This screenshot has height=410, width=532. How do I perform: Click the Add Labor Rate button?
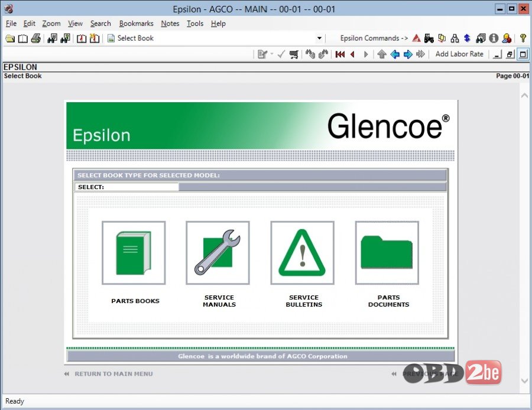pos(459,54)
